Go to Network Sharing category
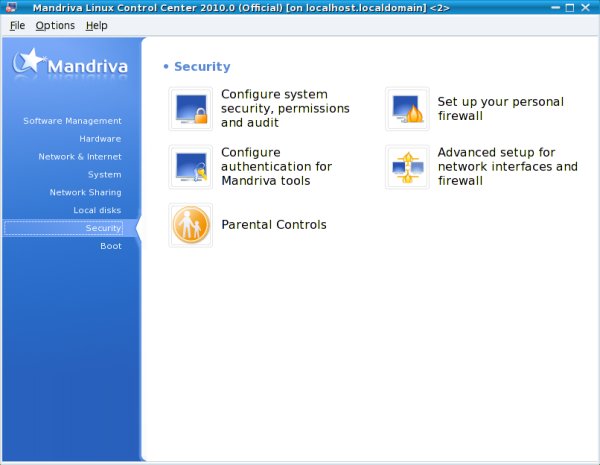The width and height of the screenshot is (600, 465). 85,193
